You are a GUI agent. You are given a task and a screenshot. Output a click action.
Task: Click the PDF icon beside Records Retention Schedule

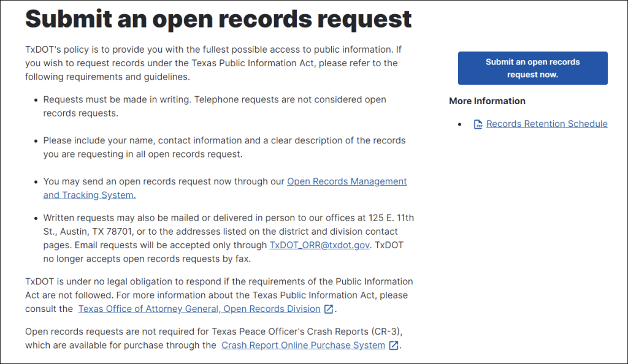tap(478, 124)
